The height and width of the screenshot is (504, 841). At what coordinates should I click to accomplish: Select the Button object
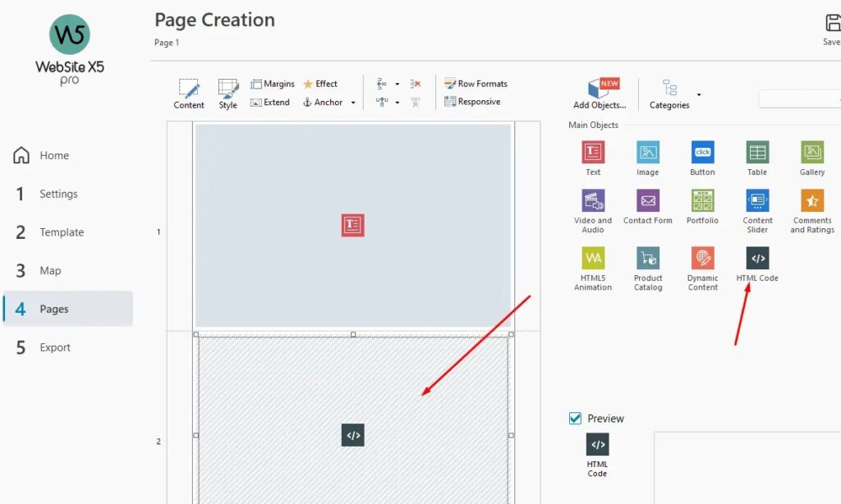[x=702, y=158]
